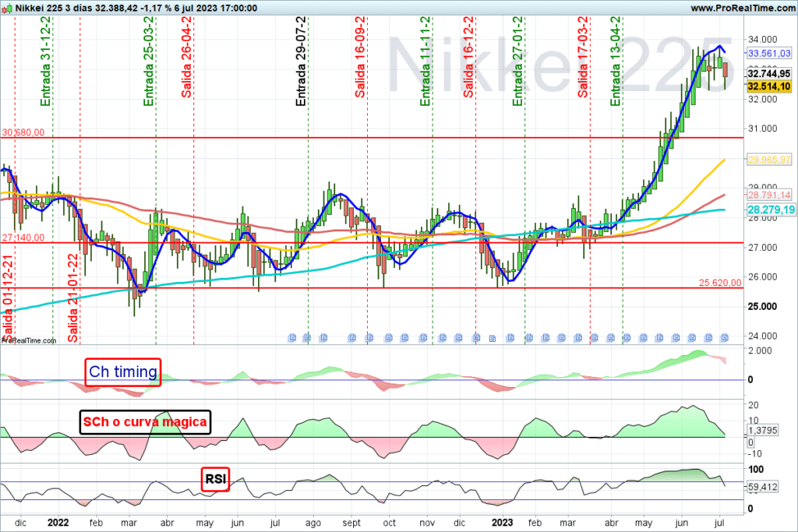Click the cyan 28.279,19 moving average label
This screenshot has height=532, width=798.
(x=771, y=210)
